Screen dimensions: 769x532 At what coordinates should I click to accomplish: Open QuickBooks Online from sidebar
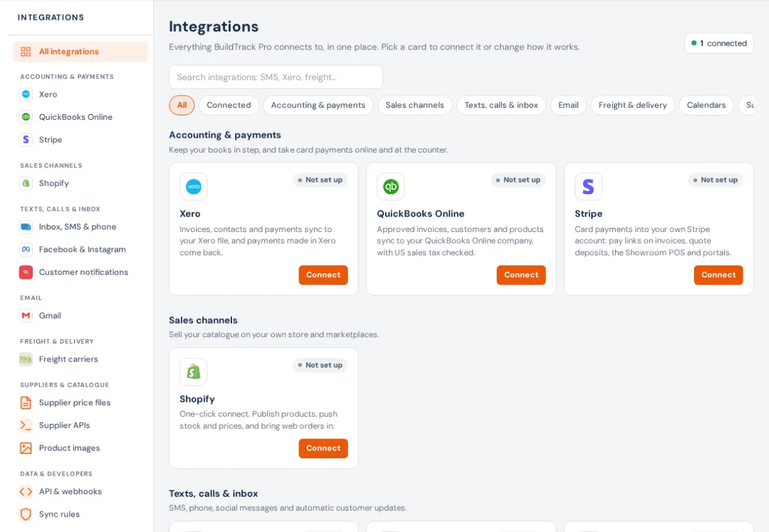click(81, 117)
